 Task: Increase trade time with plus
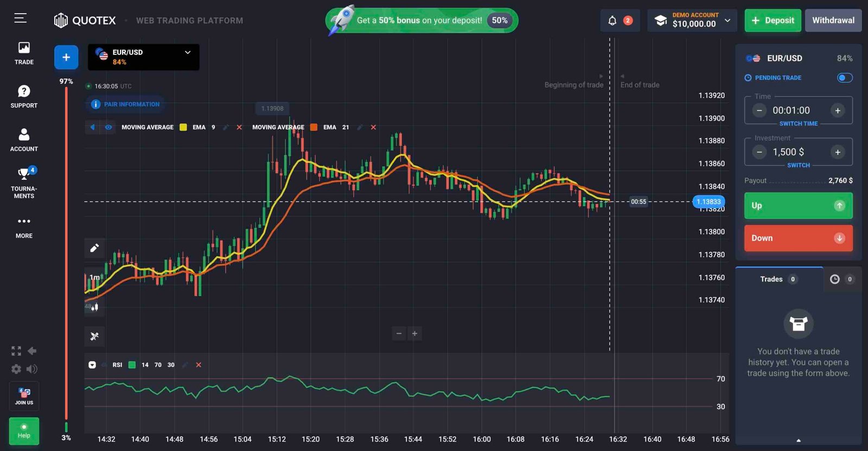tap(838, 111)
